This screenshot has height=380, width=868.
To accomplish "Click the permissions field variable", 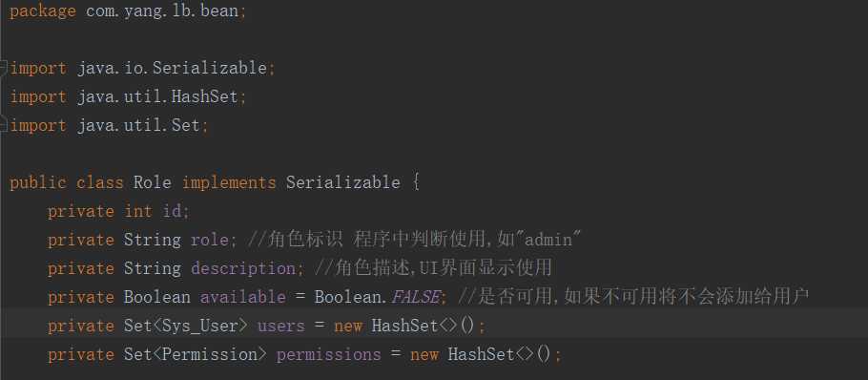I will click(x=329, y=355).
